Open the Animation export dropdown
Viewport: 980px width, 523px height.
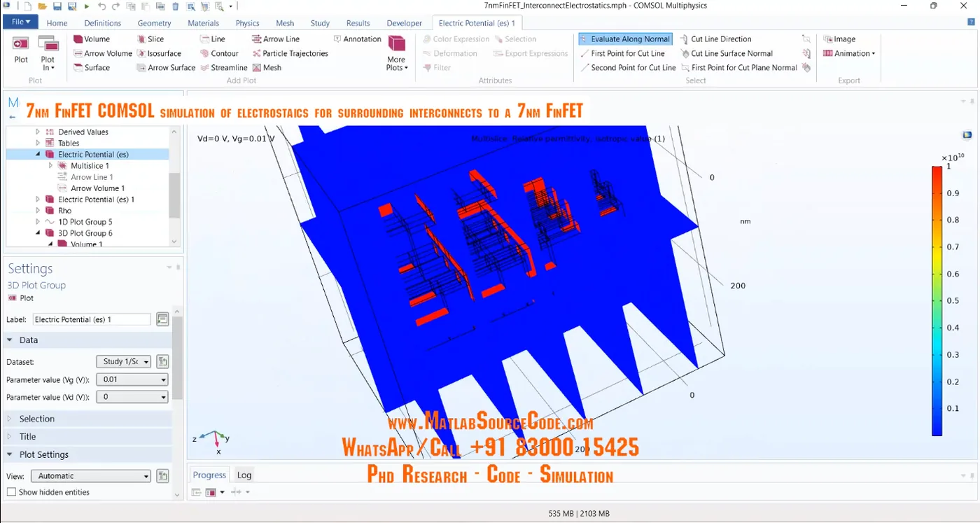[849, 53]
